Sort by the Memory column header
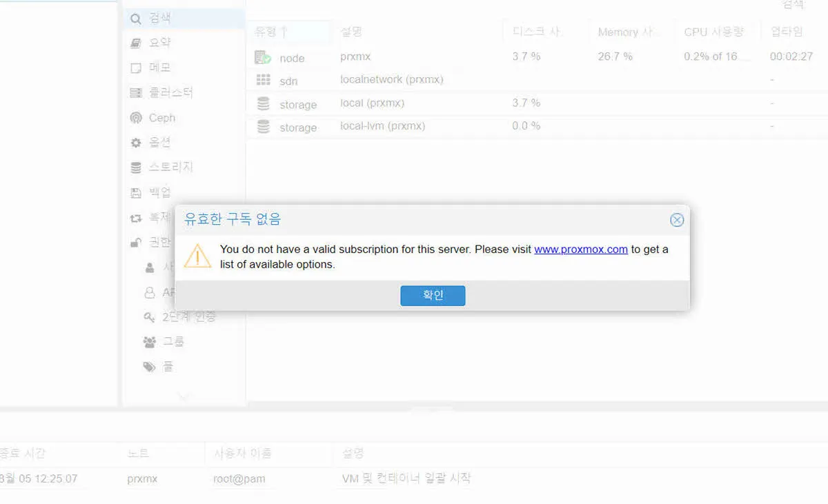 [x=631, y=32]
